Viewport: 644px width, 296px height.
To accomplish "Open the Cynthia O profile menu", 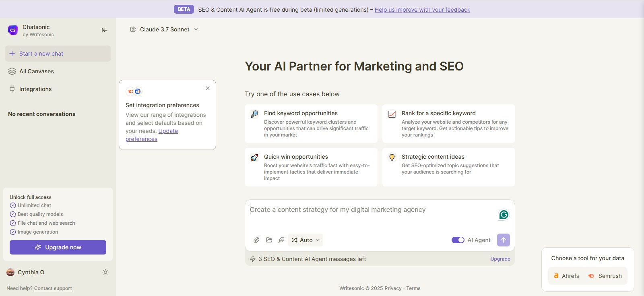I will coord(26,272).
